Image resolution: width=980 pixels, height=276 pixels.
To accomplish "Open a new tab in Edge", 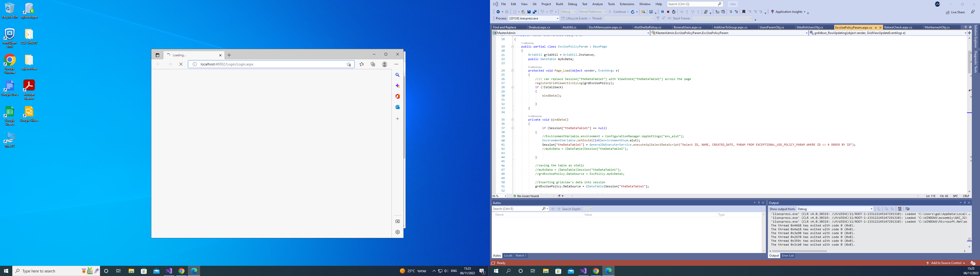I will 229,55.
